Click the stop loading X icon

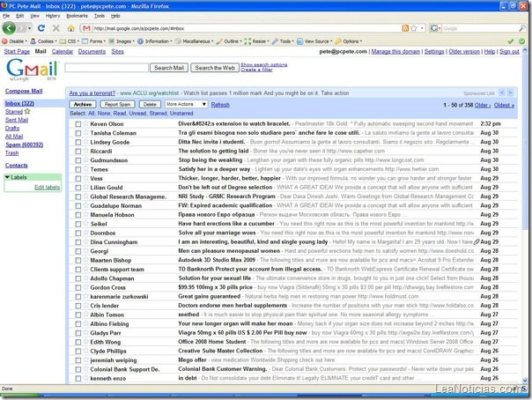tap(56, 28)
